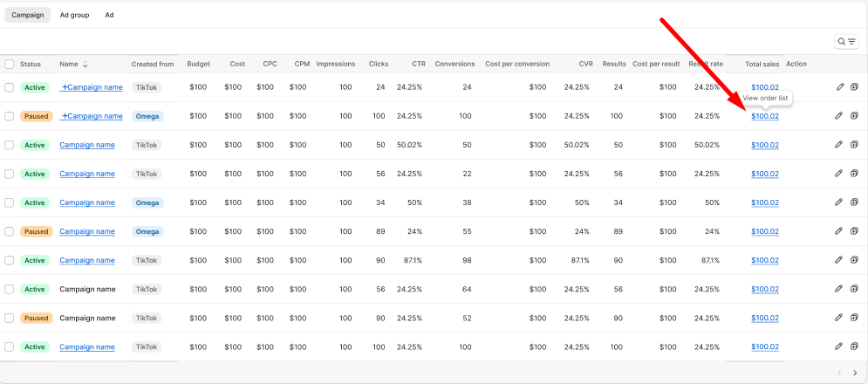Expand the +Campaign name in the Active TikTok row

[92, 87]
